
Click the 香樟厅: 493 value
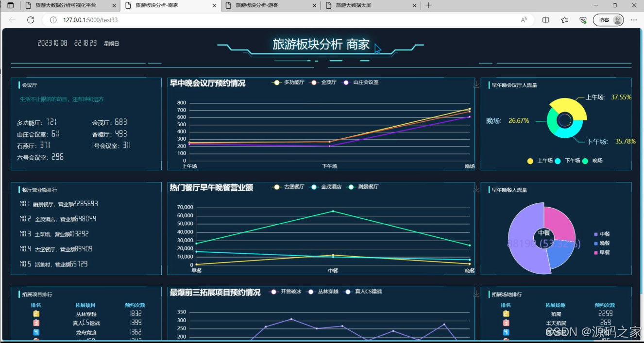[110, 134]
